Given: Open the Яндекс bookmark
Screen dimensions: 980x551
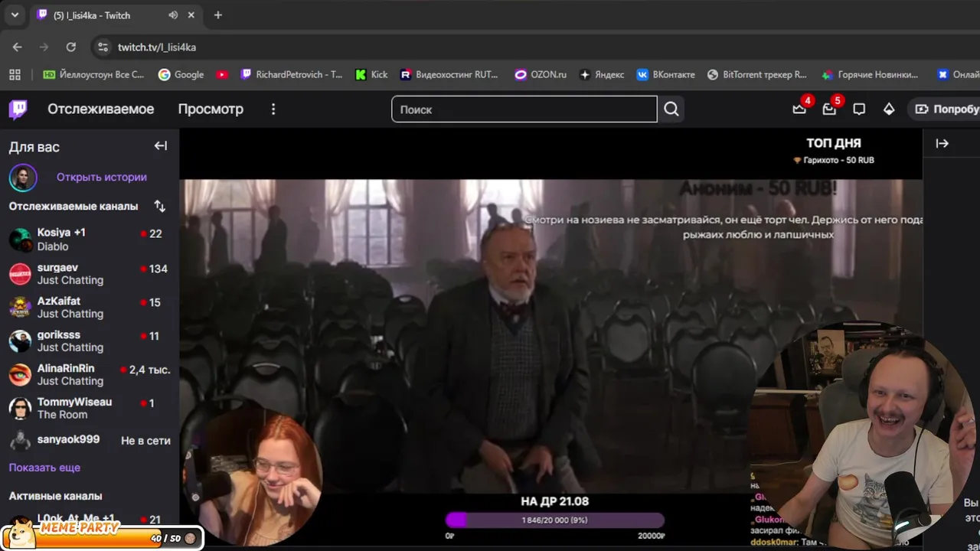Looking at the screenshot, I should coord(602,74).
